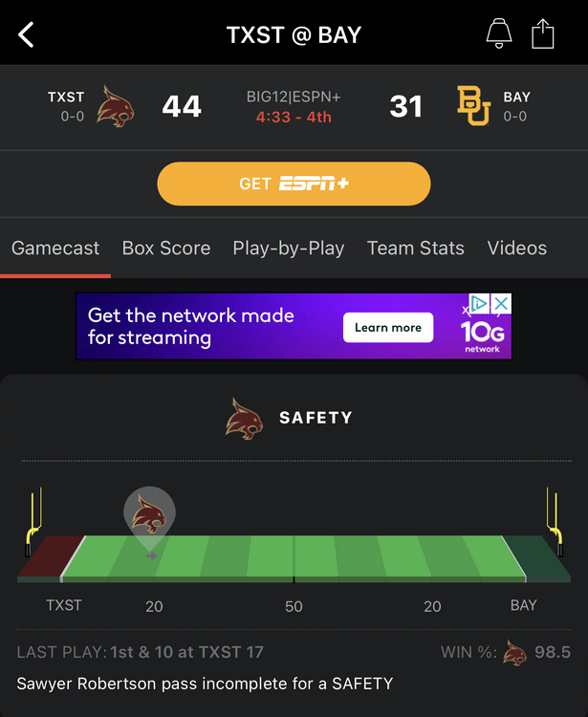Screen dimensions: 588x717
Task: Open the notification bell alerts
Action: [x=498, y=34]
